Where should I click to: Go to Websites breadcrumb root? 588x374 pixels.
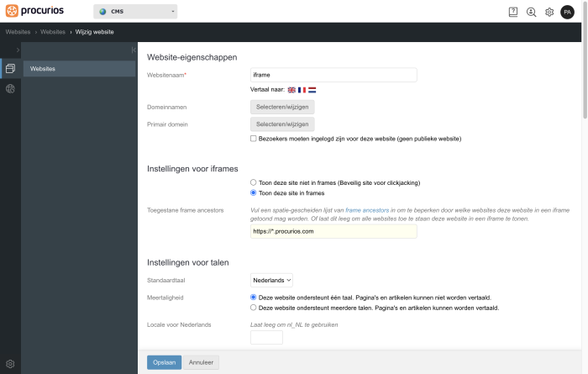[18, 32]
